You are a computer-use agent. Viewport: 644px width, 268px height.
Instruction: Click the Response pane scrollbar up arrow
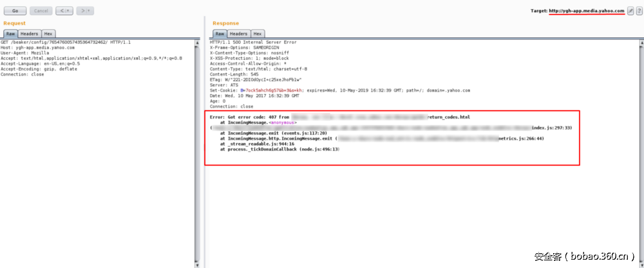(641, 43)
